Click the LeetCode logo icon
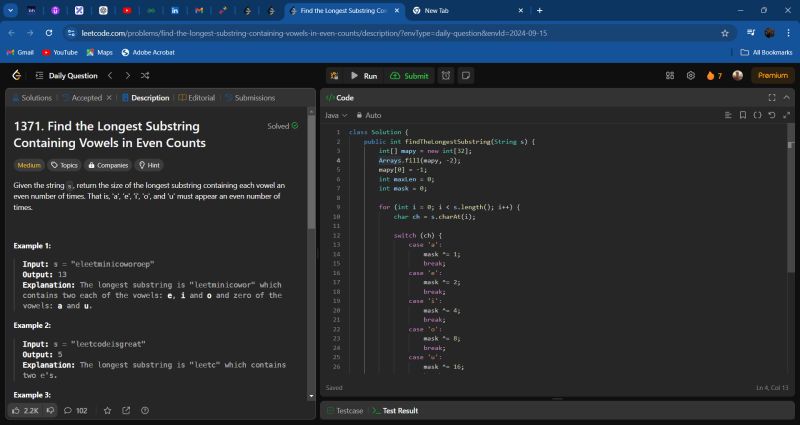The height and width of the screenshot is (425, 800). point(16,75)
